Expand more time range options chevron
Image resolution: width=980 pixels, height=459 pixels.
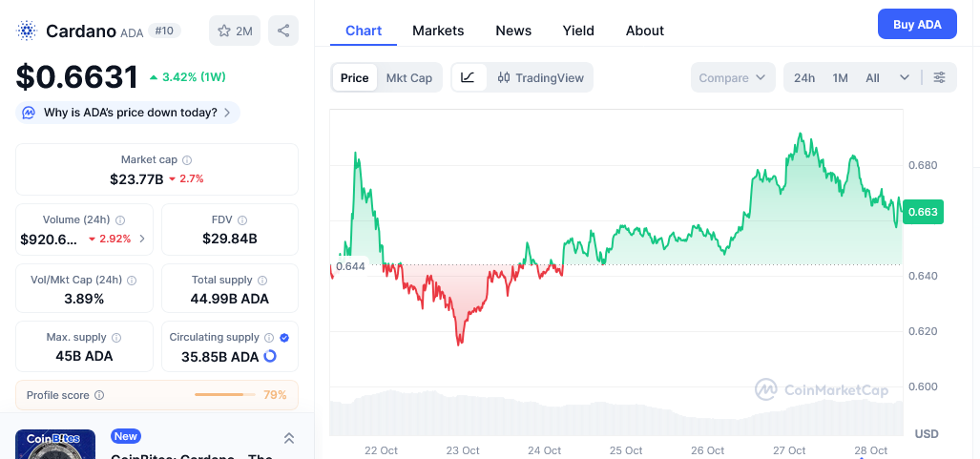(x=905, y=77)
